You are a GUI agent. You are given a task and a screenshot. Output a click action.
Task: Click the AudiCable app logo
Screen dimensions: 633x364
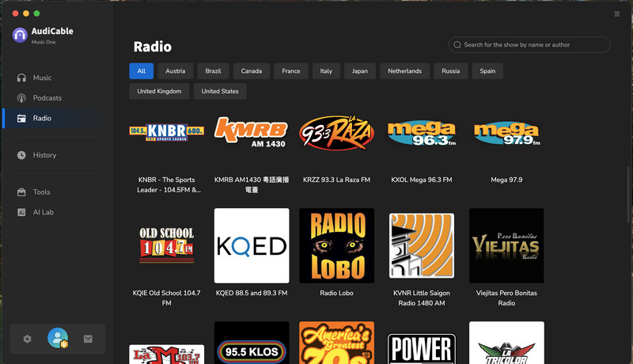[20, 35]
